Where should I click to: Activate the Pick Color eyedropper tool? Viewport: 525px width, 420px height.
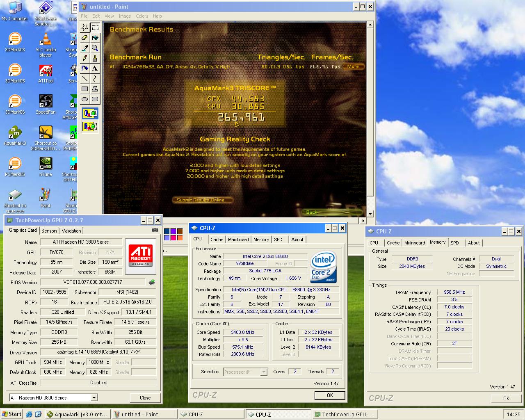click(x=85, y=48)
